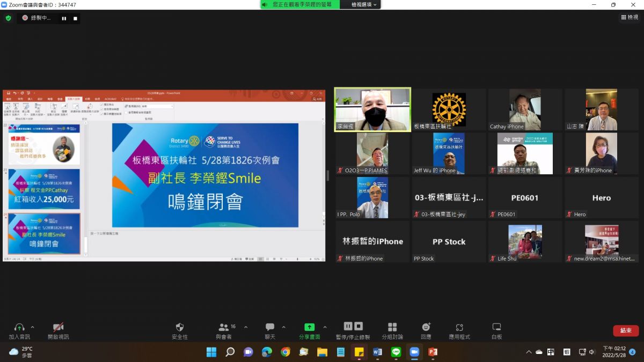Click the 黃芳珠的iPhone video tile
The height and width of the screenshot is (362, 644).
pos(601,153)
